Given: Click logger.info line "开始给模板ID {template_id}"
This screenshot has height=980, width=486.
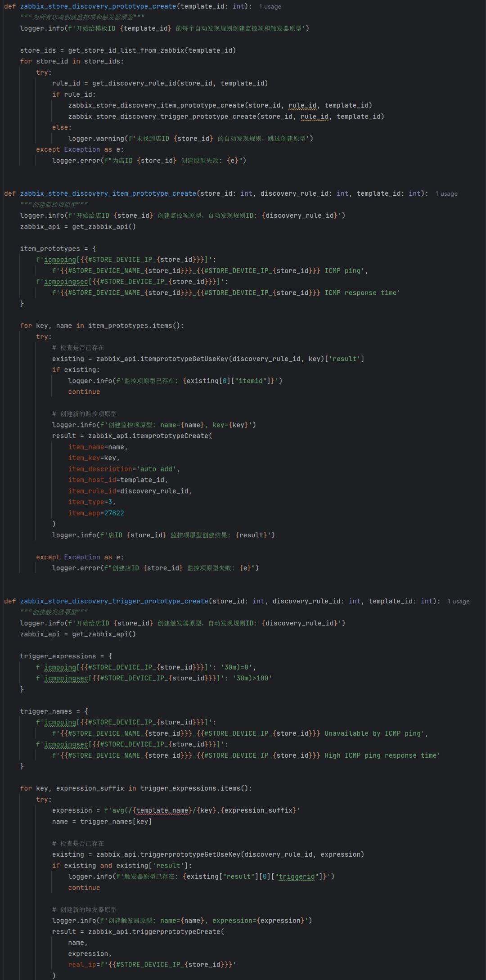Looking at the screenshot, I should [165, 28].
